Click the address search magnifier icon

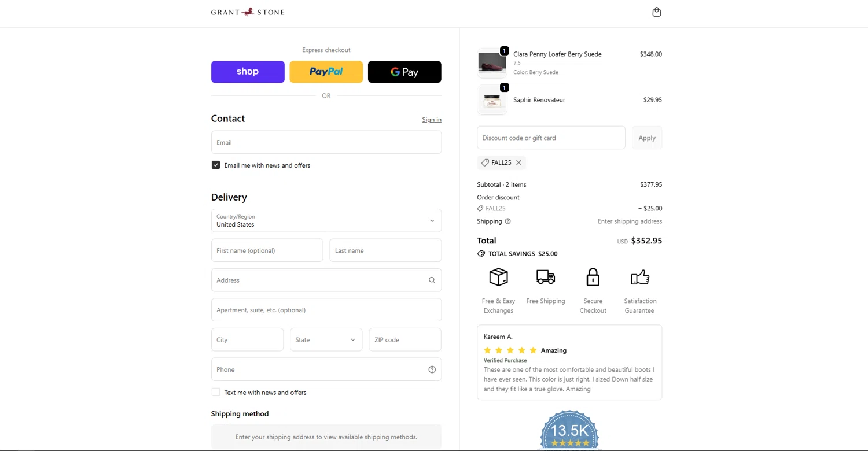click(432, 280)
